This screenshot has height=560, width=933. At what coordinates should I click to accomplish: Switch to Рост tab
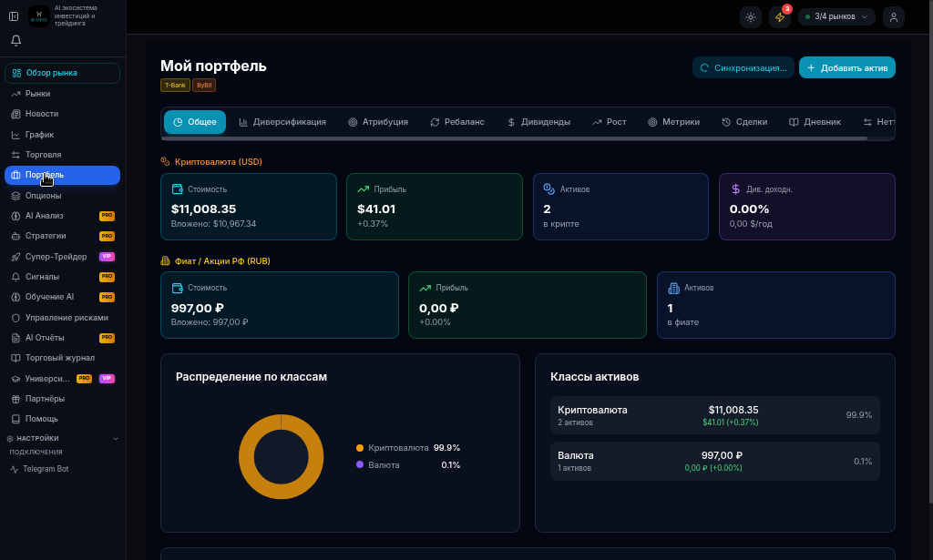pos(610,122)
